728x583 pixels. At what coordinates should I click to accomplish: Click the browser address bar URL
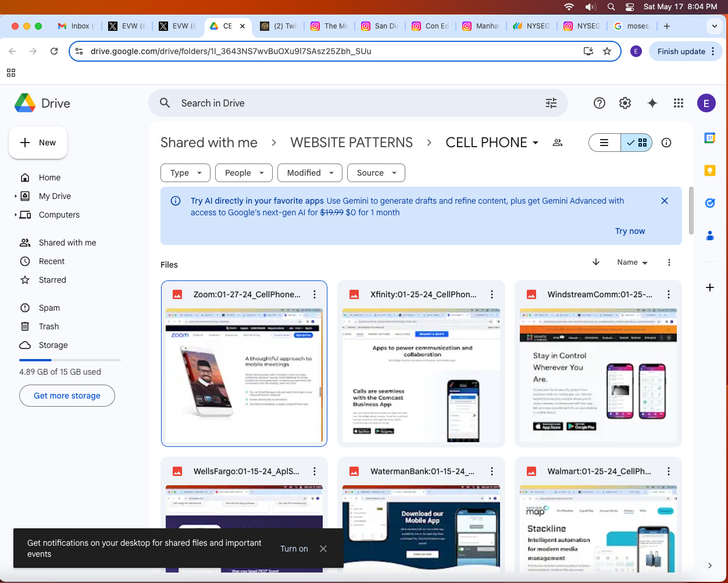tap(231, 51)
